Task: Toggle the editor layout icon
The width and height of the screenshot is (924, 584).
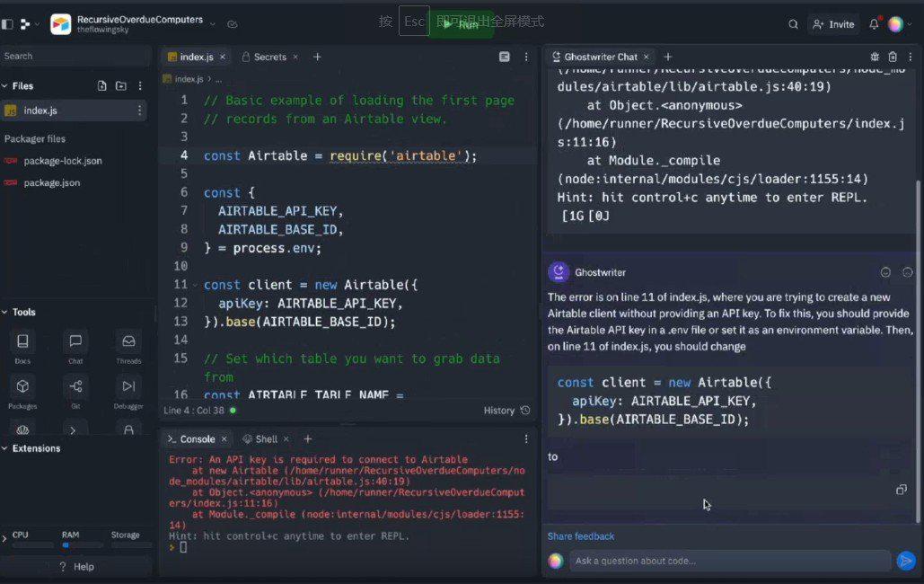Action: [x=505, y=58]
